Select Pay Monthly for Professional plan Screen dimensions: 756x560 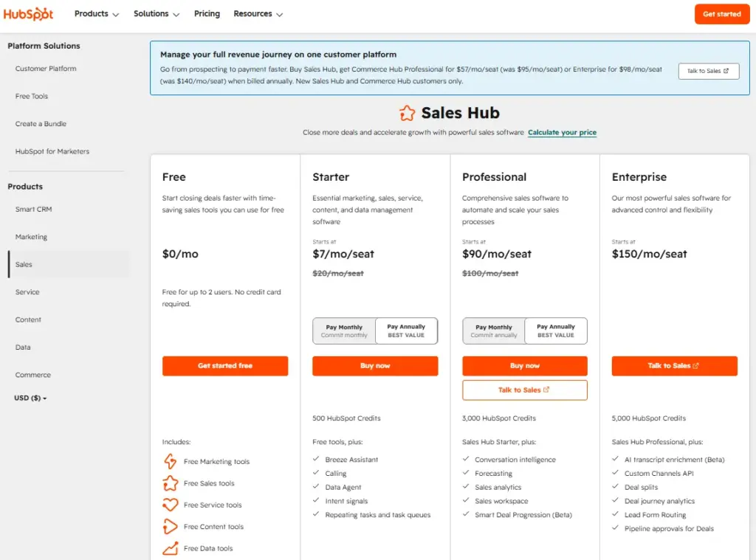pyautogui.click(x=494, y=331)
